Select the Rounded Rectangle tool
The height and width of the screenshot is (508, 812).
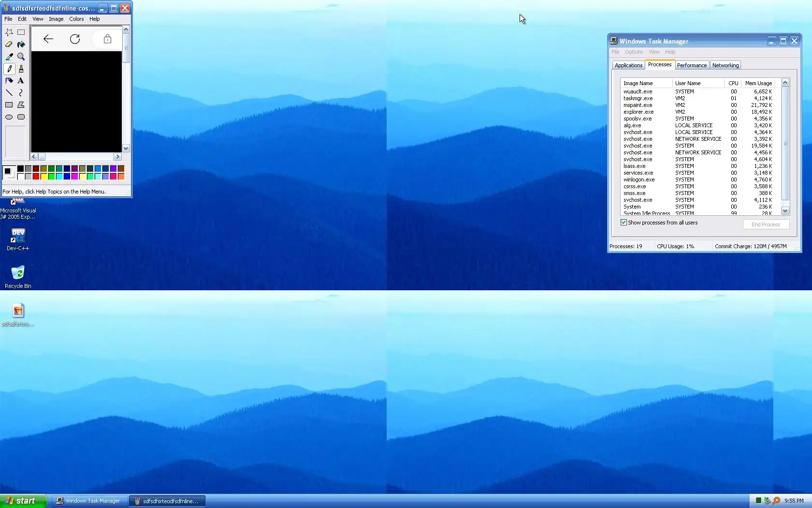tap(21, 117)
